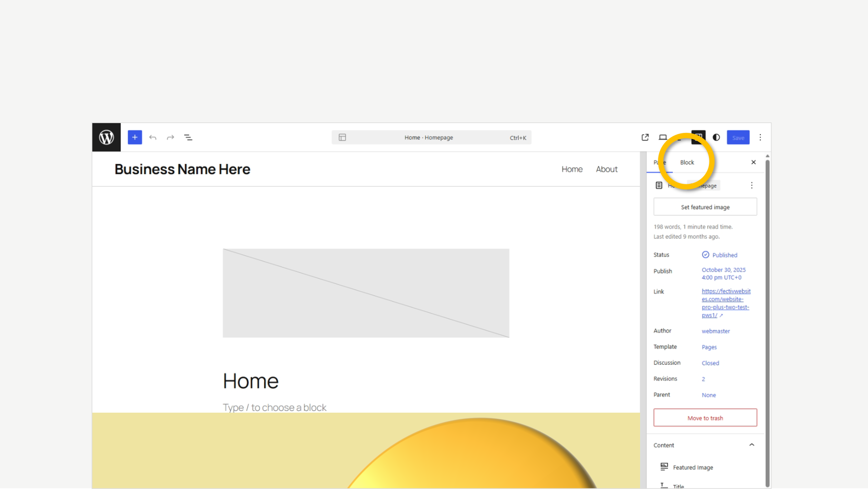Open View Page in new tab icon
This screenshot has height=489, width=868.
pyautogui.click(x=645, y=137)
